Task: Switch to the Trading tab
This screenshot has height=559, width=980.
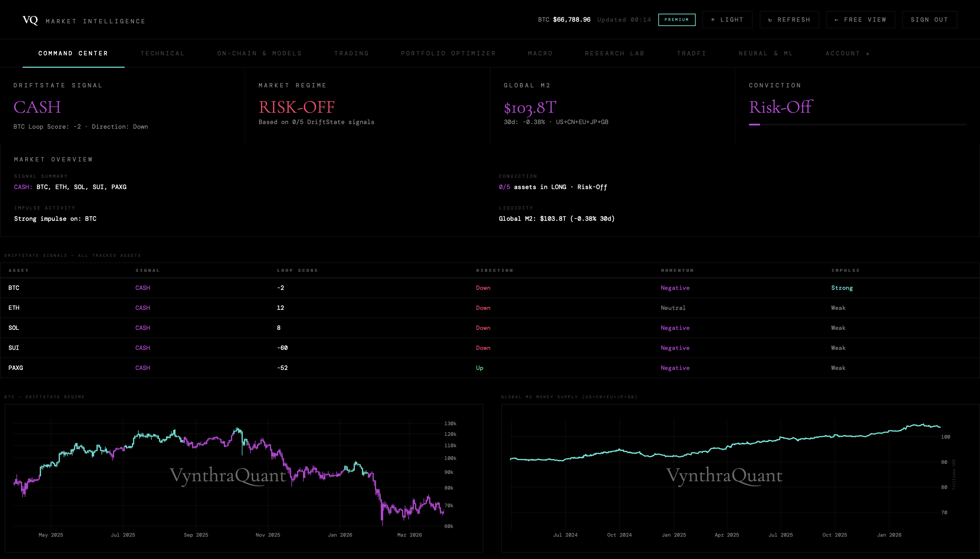Action: coord(351,53)
